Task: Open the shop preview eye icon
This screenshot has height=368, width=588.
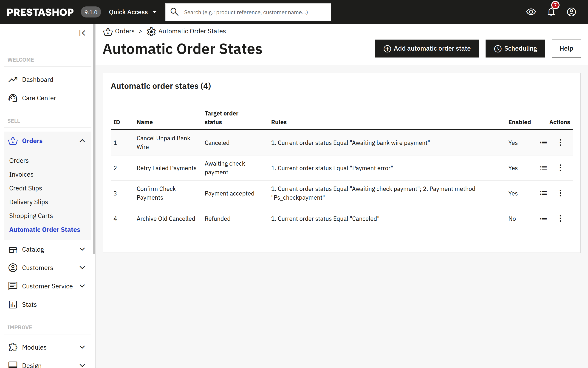Action: [531, 12]
